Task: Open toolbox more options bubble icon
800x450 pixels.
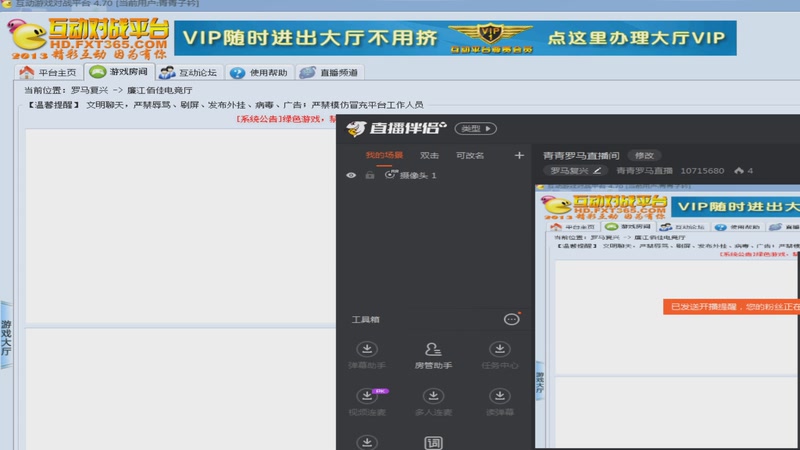Action: [511, 319]
